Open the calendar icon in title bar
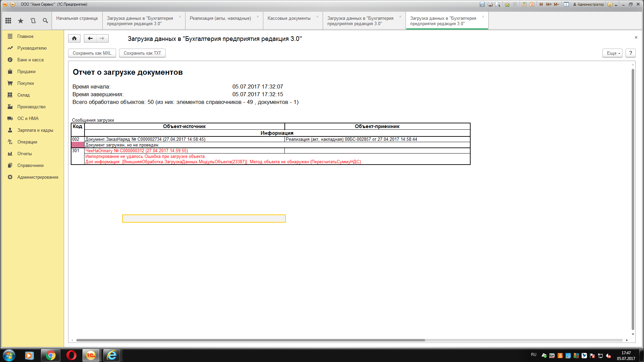Screen dimensions: 644x362 tap(532, 4)
